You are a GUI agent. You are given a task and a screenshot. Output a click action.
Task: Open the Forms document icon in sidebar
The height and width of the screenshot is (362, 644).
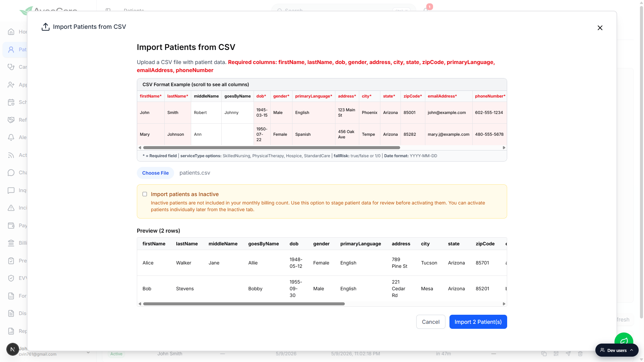point(11,296)
